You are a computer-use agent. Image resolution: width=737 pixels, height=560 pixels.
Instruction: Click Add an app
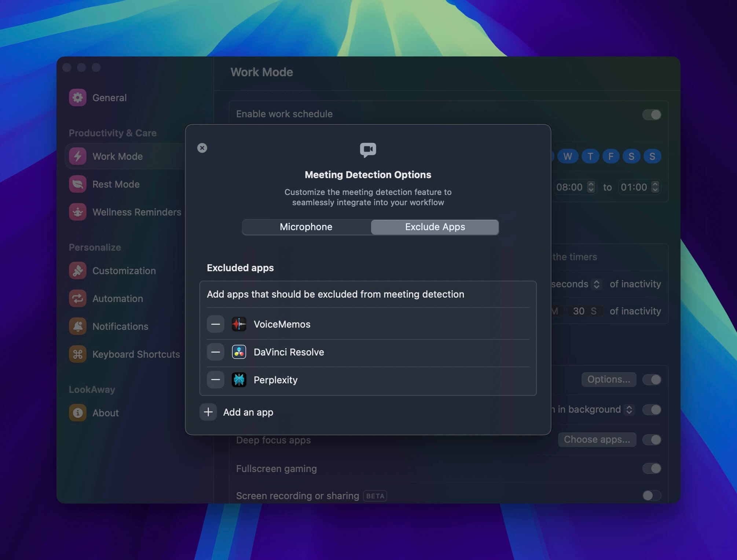[x=237, y=412]
